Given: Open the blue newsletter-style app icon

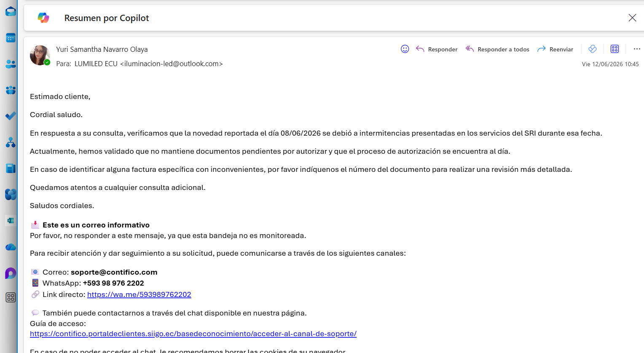Looking at the screenshot, I should point(11,168).
